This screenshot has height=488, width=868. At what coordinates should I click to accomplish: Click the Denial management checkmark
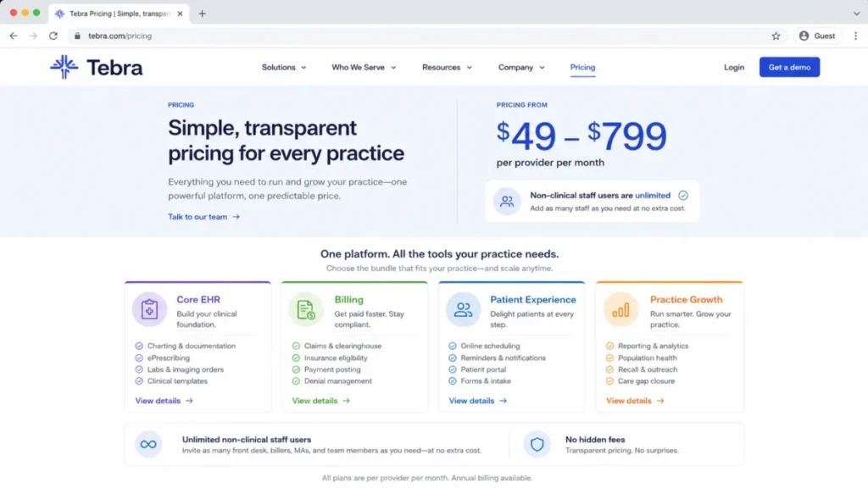tap(296, 381)
